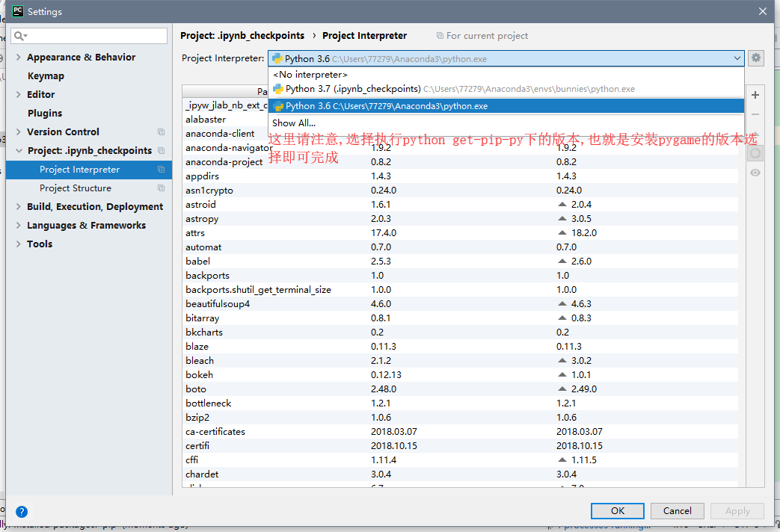This screenshot has height=532, width=780.
Task: Select the certifi package row
Action: [x=460, y=445]
